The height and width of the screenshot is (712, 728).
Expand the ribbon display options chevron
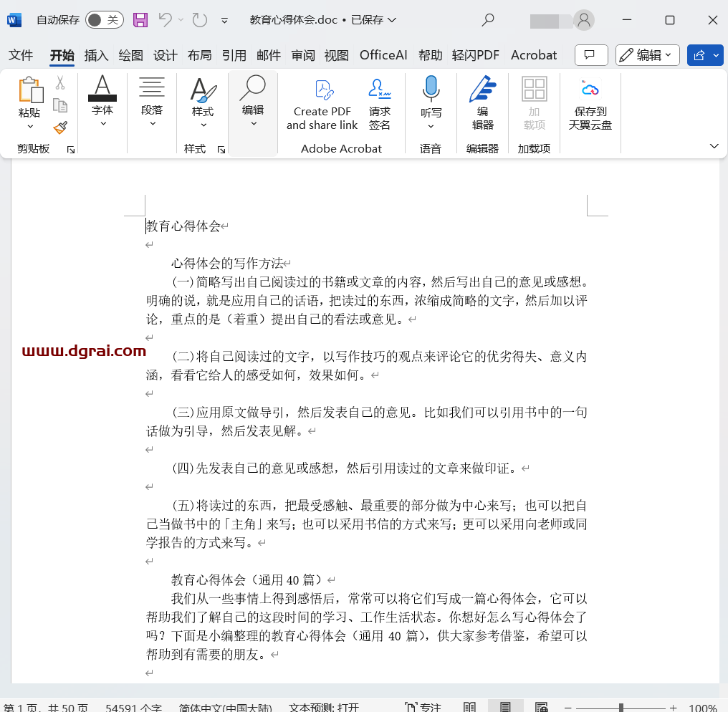point(714,146)
